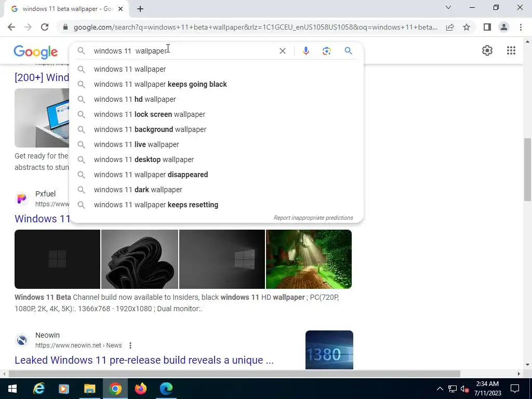
Task: Open the Leaked Windows 11 pre-release build link
Action: [x=144, y=360]
